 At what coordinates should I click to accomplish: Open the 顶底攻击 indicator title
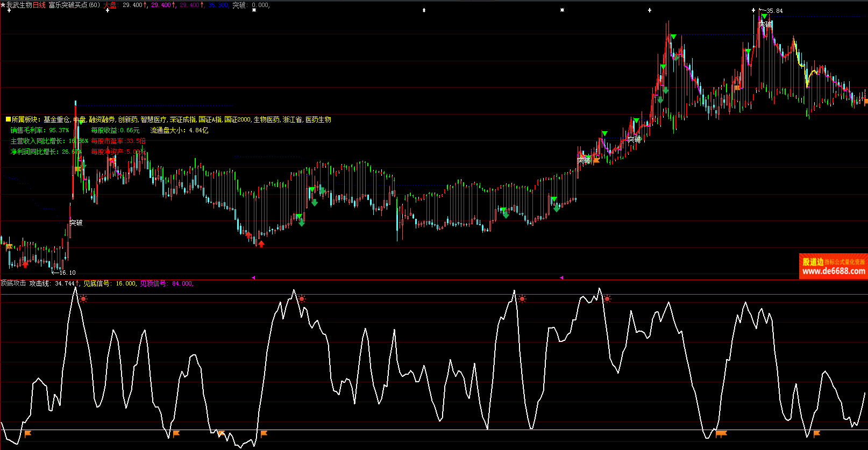(13, 283)
